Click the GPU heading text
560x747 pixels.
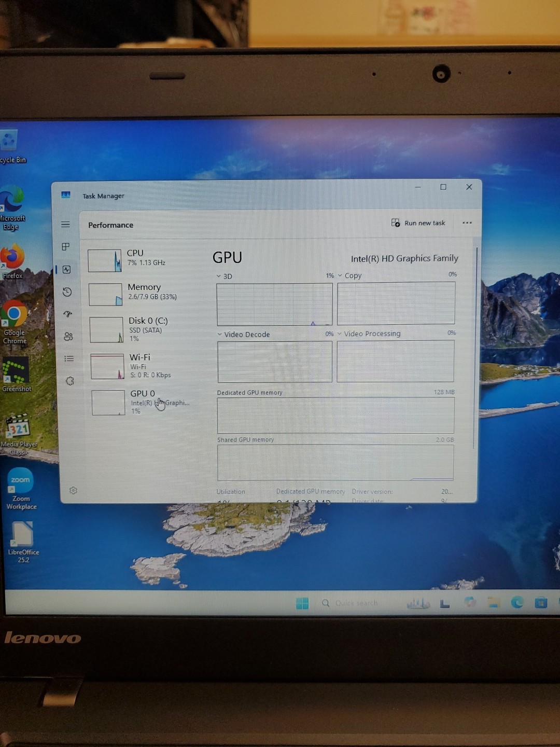227,258
